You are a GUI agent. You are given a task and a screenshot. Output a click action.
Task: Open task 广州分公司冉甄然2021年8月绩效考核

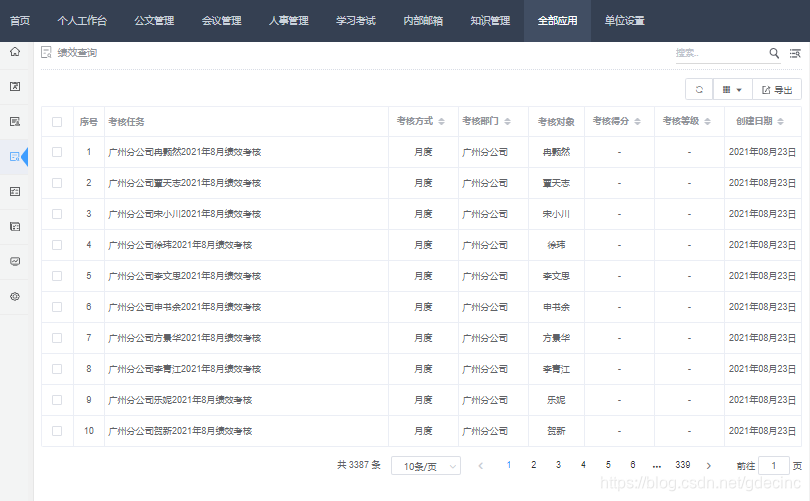click(184, 152)
